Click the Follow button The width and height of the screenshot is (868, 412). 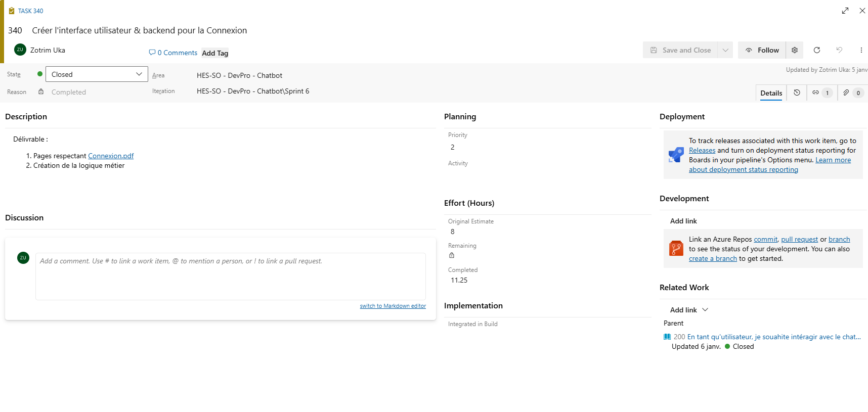[x=762, y=50]
